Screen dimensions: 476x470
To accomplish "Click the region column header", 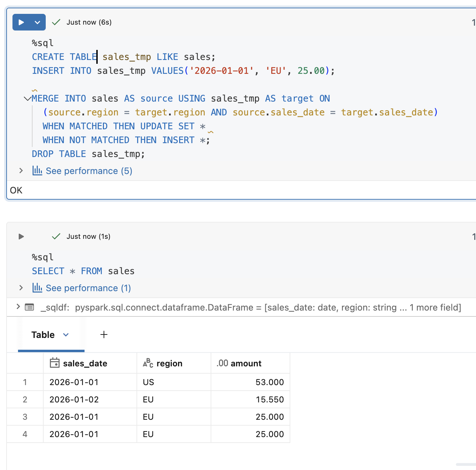I will 169,363.
